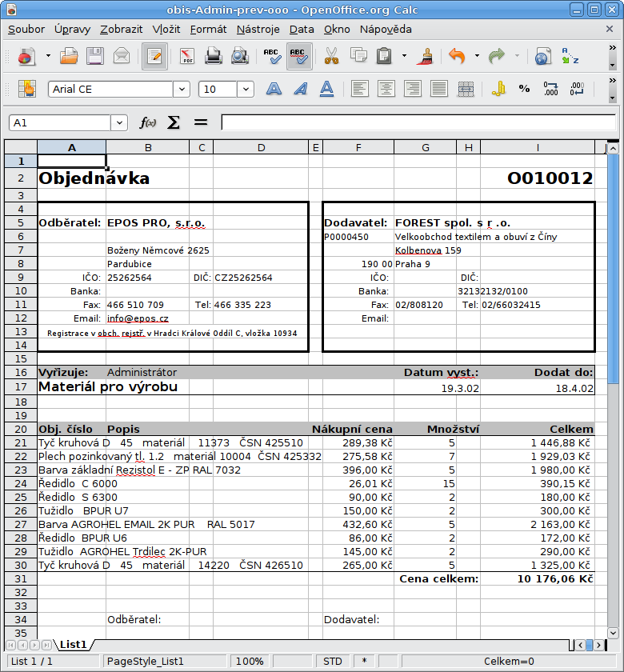The height and width of the screenshot is (672, 624).
Task: Click the Sum sigma icon
Action: (174, 122)
